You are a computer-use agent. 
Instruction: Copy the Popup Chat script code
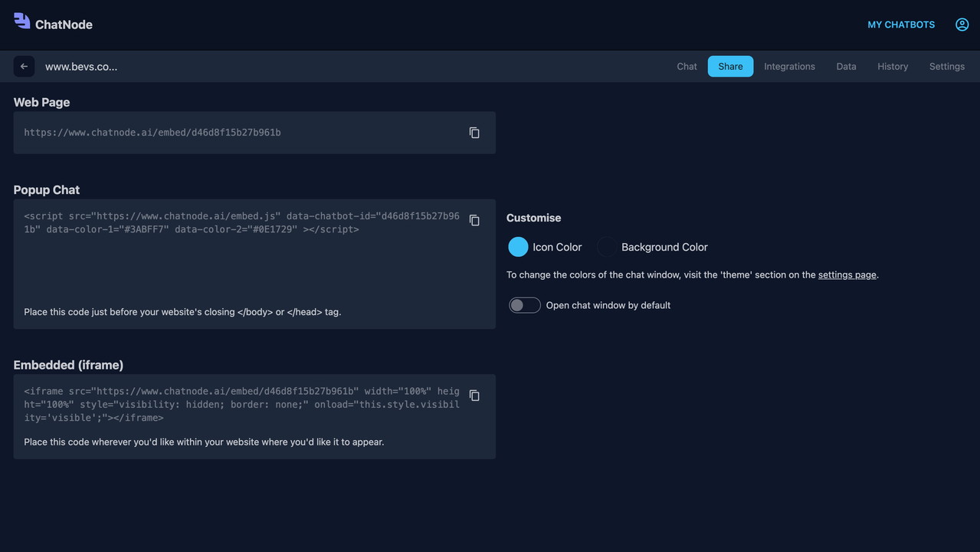[474, 221]
